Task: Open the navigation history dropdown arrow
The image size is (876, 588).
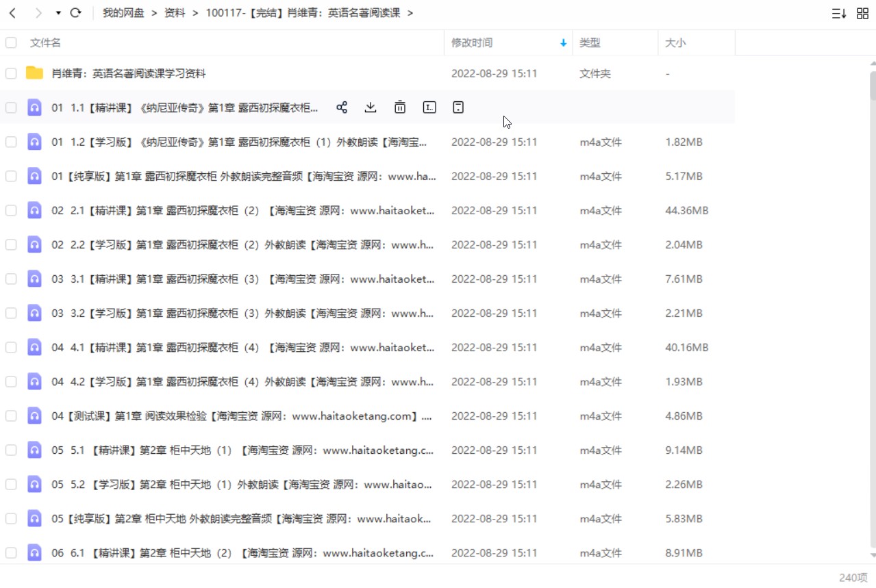Action: (x=58, y=13)
